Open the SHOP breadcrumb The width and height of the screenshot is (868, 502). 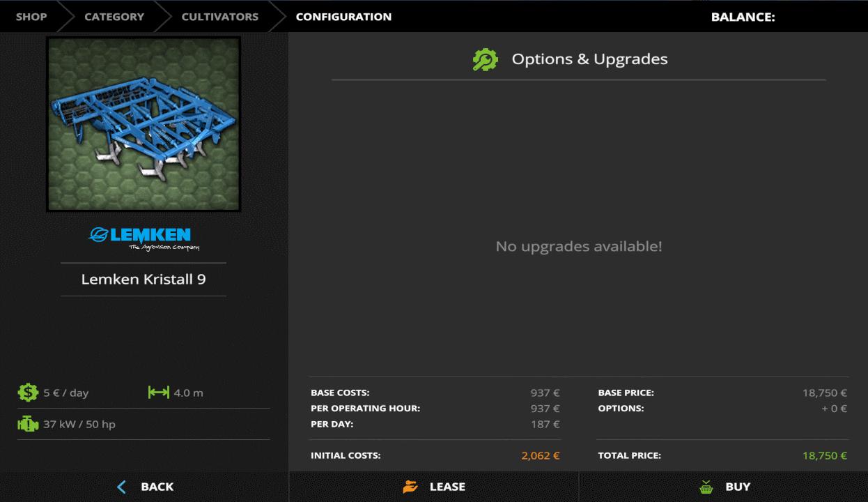point(31,17)
